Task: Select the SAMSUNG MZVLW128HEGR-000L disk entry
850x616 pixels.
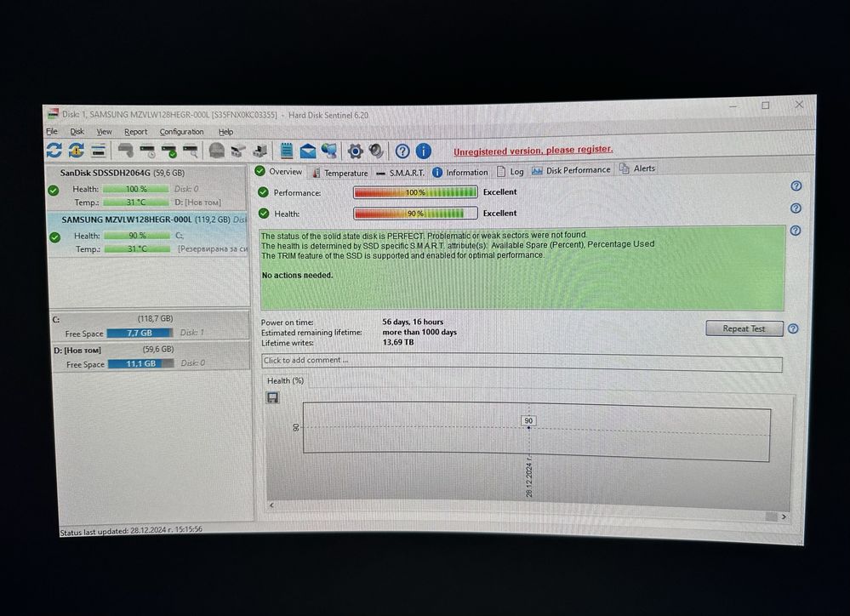Action: pos(148,234)
